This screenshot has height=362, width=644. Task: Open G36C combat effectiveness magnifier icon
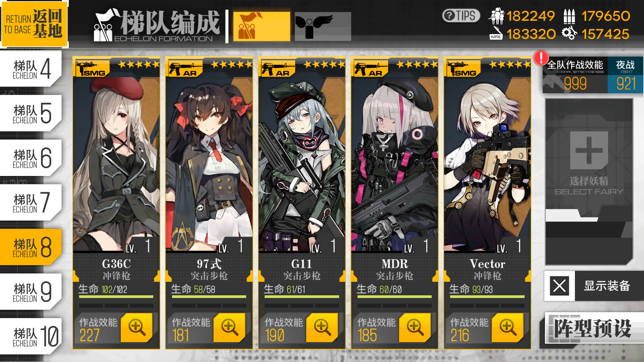click(x=137, y=327)
